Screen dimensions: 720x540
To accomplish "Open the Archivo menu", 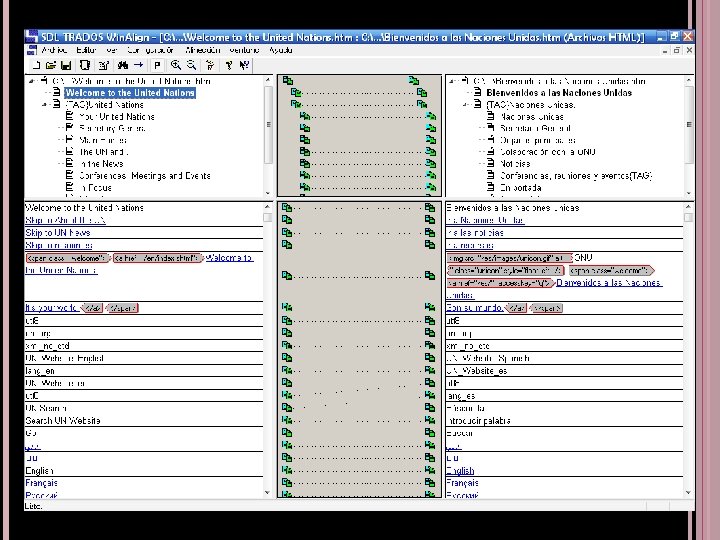I will pos(54,50).
